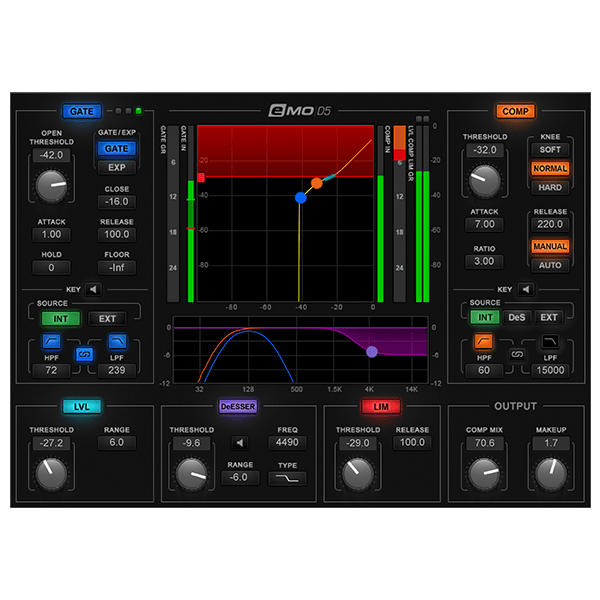Screen dimensions: 600x600
Task: Click the orange compressor node on graph
Action: [x=316, y=183]
